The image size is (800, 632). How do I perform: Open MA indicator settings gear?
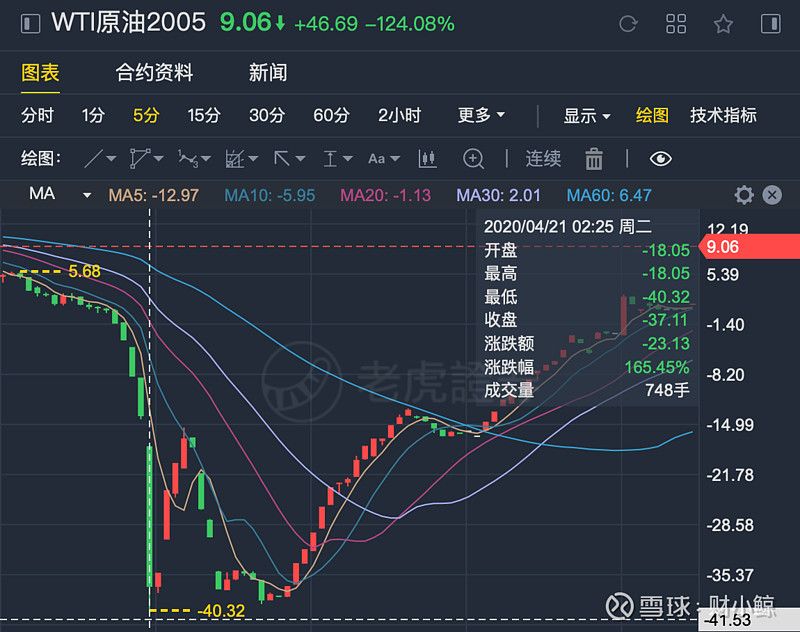click(744, 195)
